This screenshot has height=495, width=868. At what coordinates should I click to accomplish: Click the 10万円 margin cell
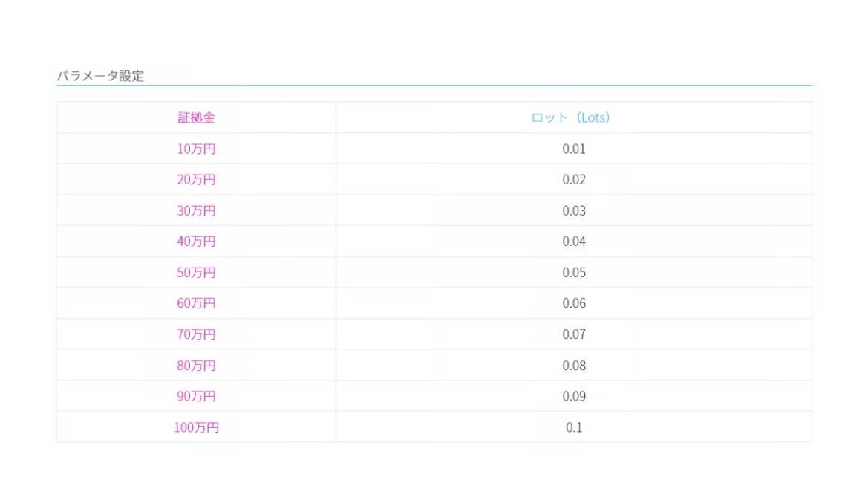coord(196,149)
